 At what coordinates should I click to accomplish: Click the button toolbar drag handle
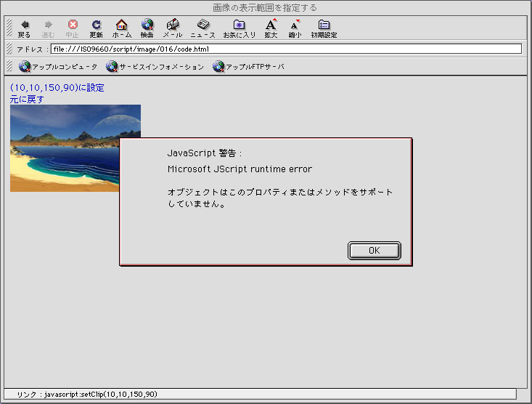(9, 28)
